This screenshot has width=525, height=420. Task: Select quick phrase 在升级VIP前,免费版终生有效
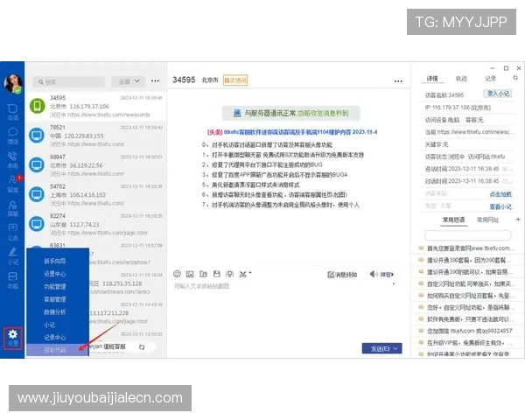[466, 343]
